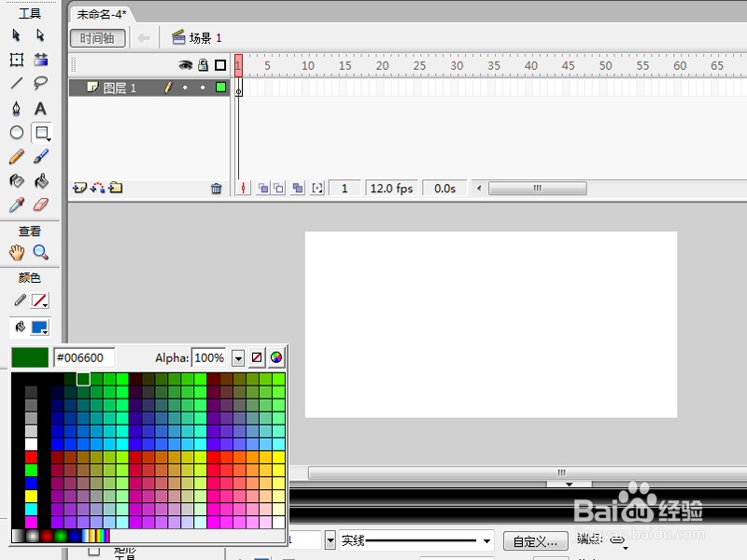Click the 自定义... custom button
This screenshot has height=560, width=747.
pos(535,541)
